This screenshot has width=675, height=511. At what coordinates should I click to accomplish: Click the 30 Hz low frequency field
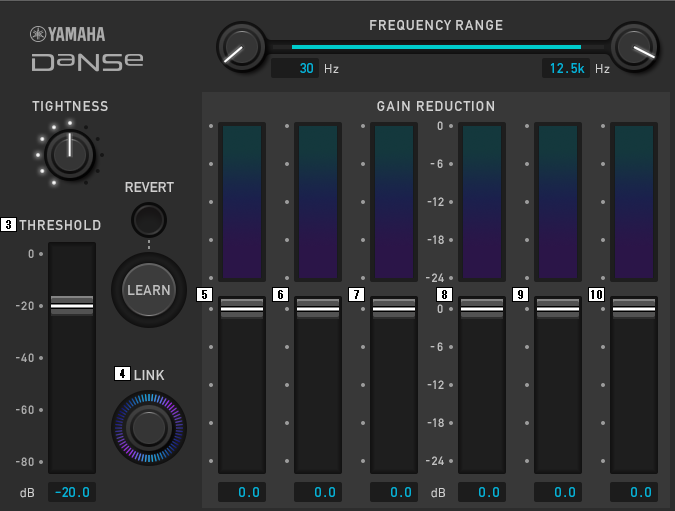click(x=295, y=68)
